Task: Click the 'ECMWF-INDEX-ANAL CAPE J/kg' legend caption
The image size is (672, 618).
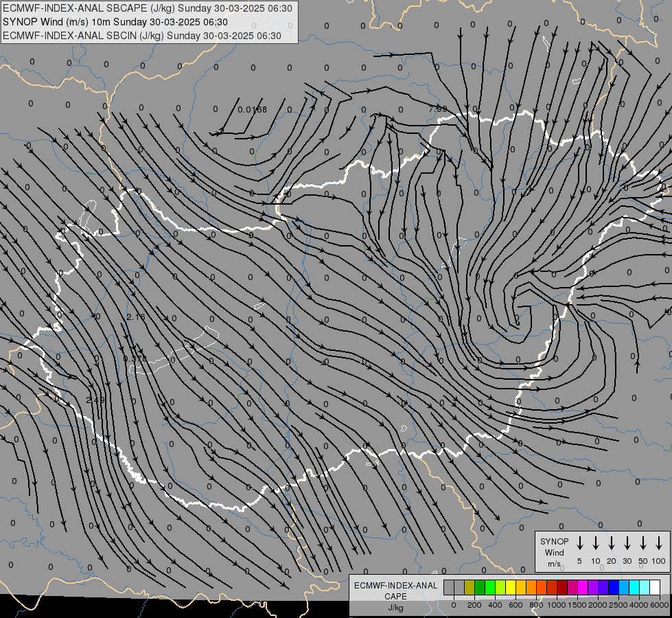Action: pos(395,596)
